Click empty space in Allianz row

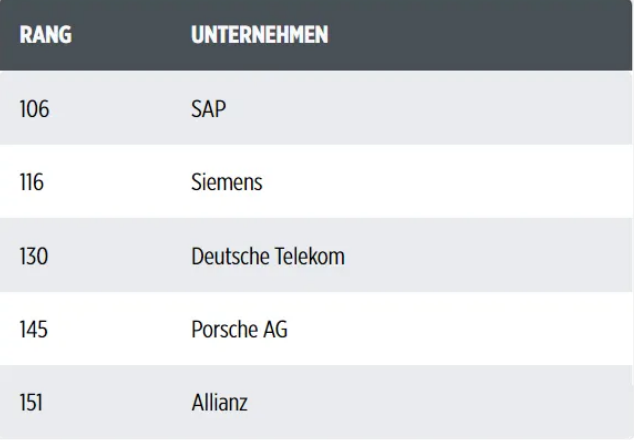pos(437,402)
